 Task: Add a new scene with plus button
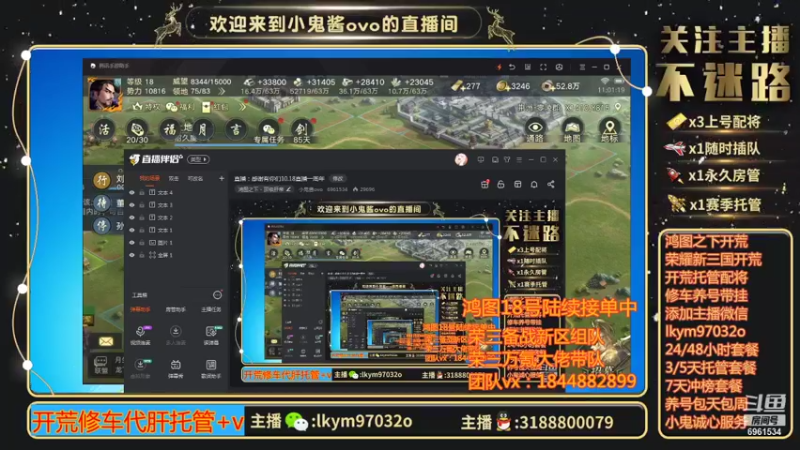coord(221,179)
